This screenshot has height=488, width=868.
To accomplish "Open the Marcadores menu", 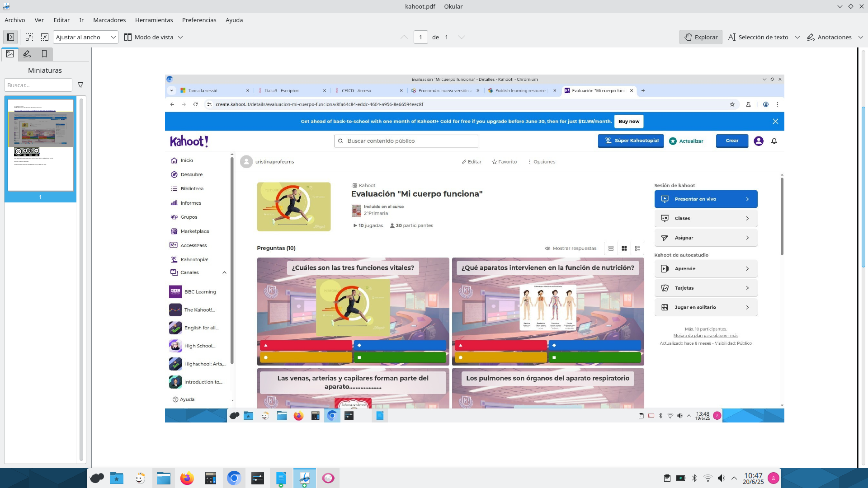I will coord(109,20).
